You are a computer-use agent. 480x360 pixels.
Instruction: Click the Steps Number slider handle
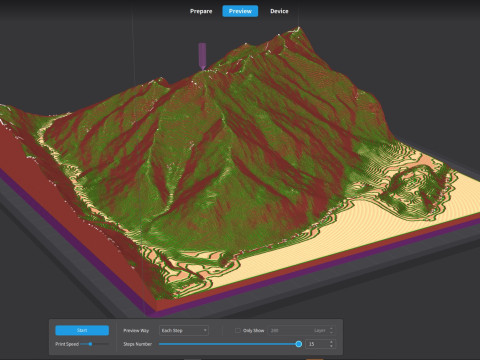(x=299, y=344)
